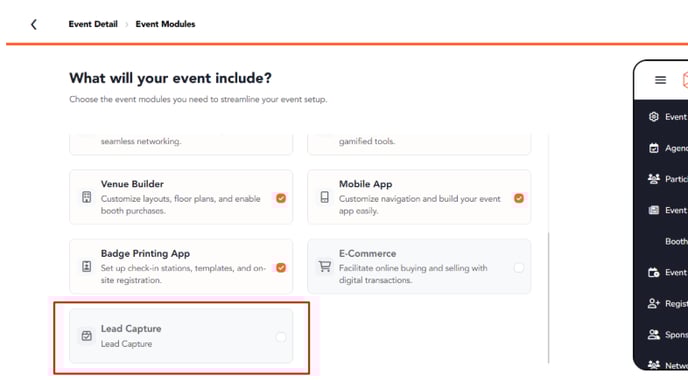Select the Lead Capture module card title
The width and height of the screenshot is (688, 380).
coord(131,329)
